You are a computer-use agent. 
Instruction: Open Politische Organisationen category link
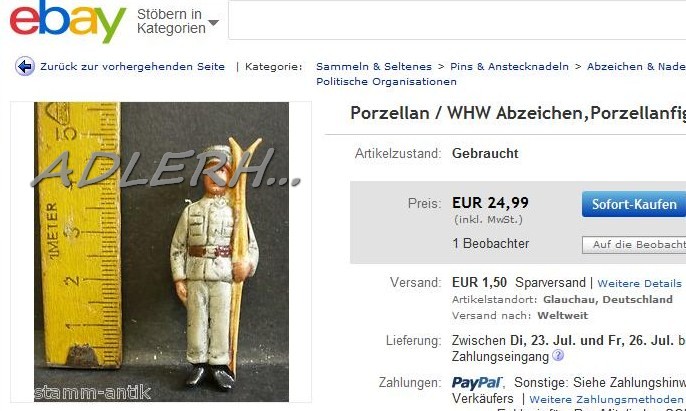tap(386, 82)
